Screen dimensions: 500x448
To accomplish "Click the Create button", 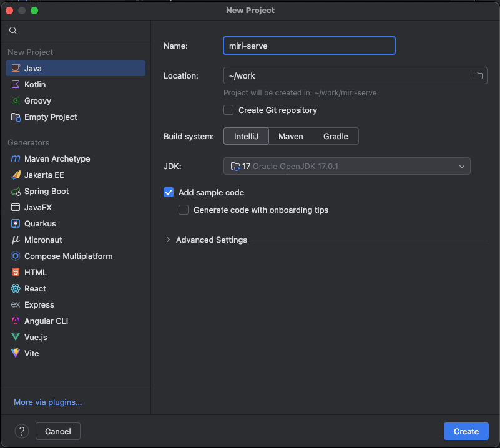I will pos(466,431).
